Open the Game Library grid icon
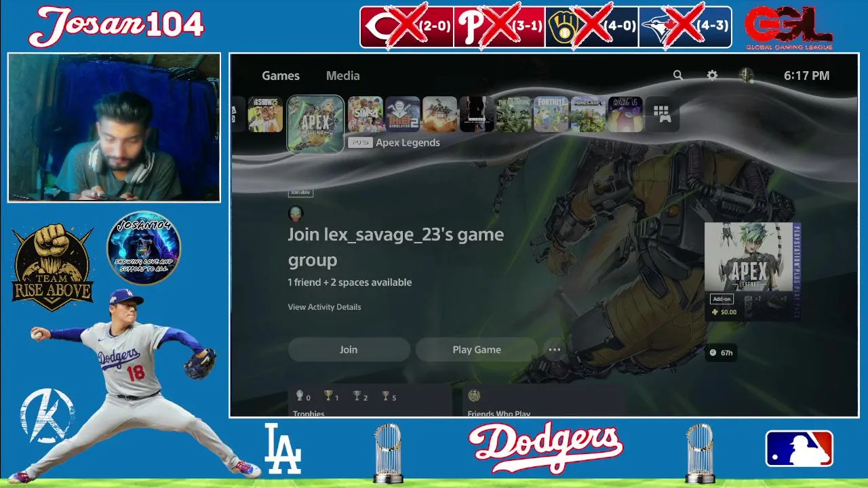Viewport: 868px width, 488px height. pyautogui.click(x=662, y=114)
